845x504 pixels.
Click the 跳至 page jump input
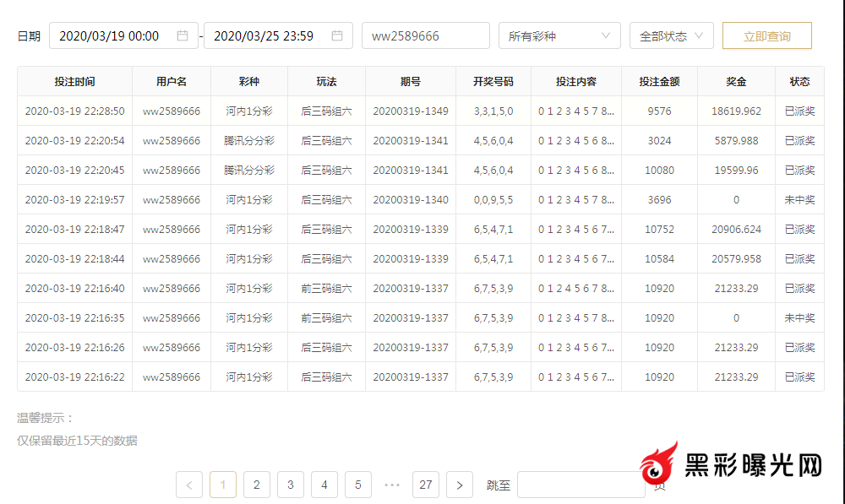tap(580, 485)
